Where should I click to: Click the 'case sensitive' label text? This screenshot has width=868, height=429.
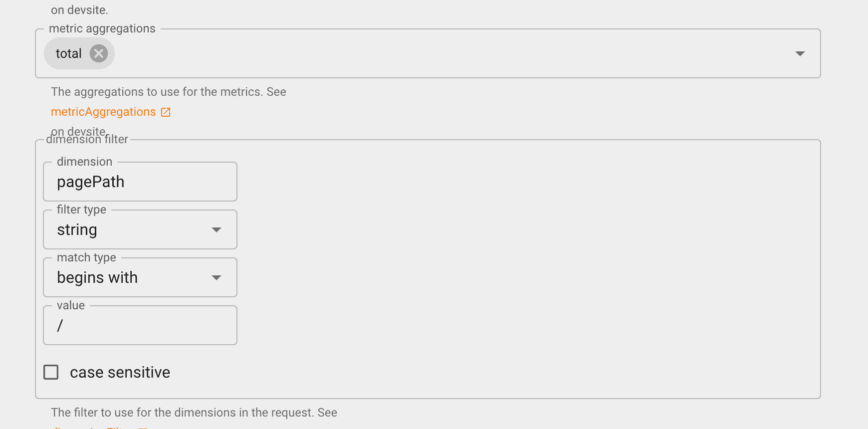click(x=120, y=373)
